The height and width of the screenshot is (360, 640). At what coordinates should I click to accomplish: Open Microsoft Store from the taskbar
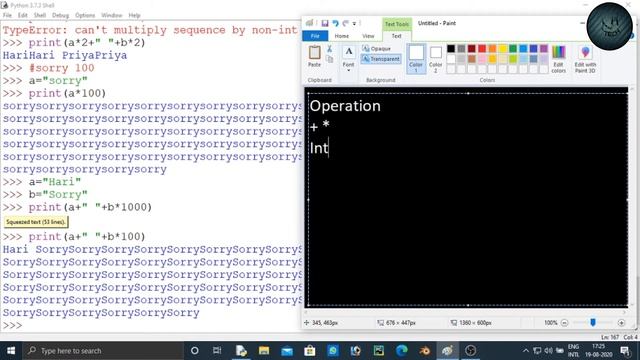click(310, 351)
